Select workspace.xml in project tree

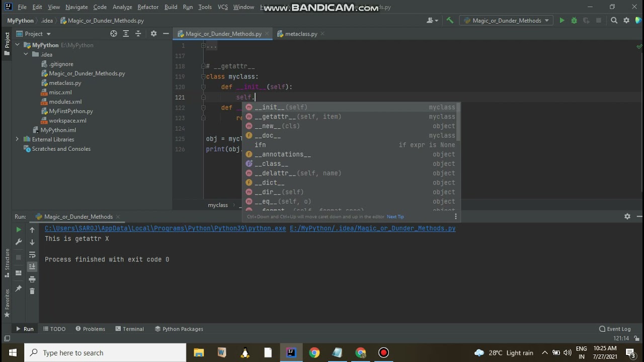(x=67, y=121)
